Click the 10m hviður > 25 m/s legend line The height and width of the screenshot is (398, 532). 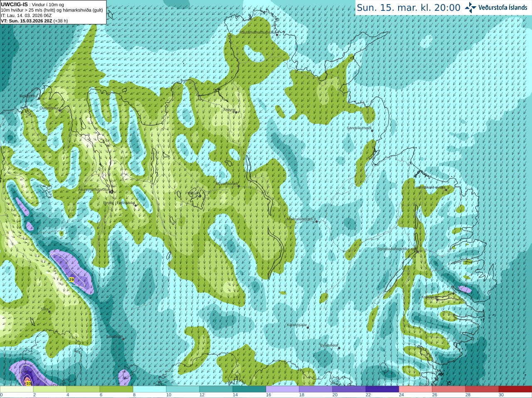pos(52,10)
